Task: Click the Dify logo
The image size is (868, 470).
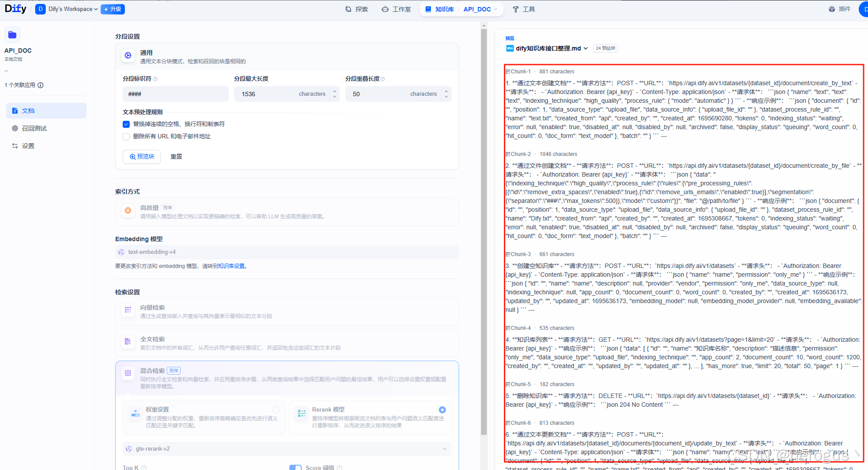Action: point(15,9)
